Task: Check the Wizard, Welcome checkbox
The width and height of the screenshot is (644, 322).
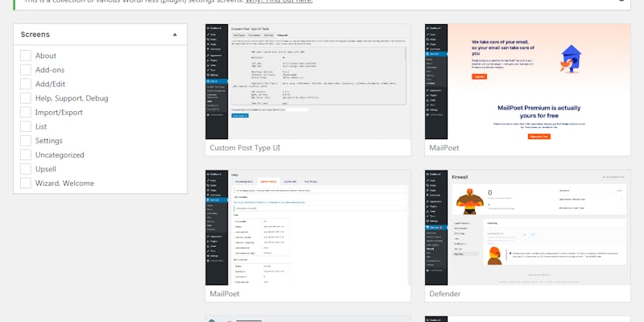Action: coord(26,184)
